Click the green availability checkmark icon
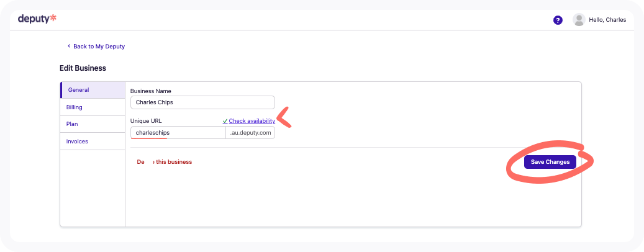The width and height of the screenshot is (644, 252). click(225, 121)
